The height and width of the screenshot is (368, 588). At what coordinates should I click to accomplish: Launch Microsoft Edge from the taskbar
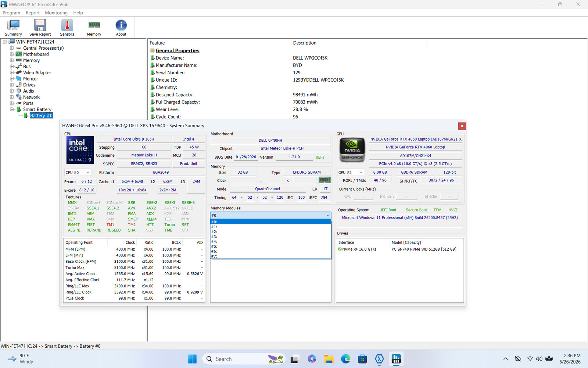click(x=345, y=359)
